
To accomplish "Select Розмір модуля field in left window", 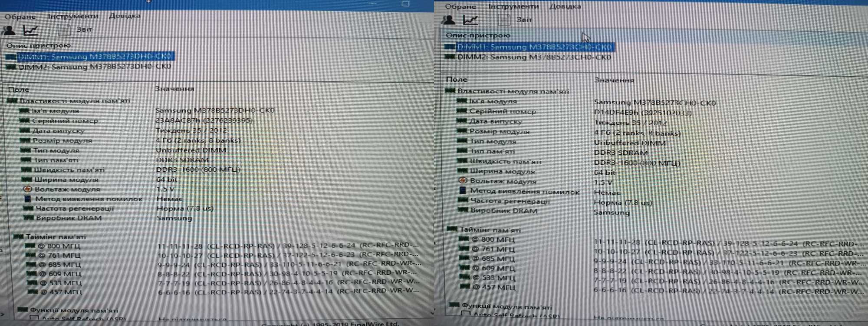I will (x=62, y=140).
